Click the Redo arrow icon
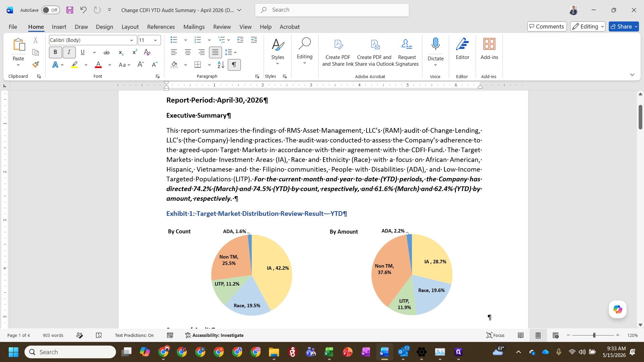Screen dimensions: 644x362 click(x=97, y=10)
